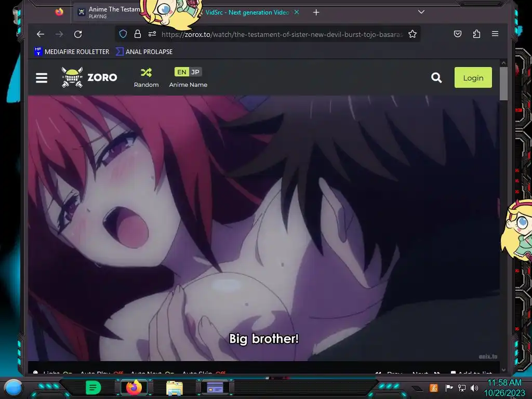Open Action Center flag icon

(449, 388)
